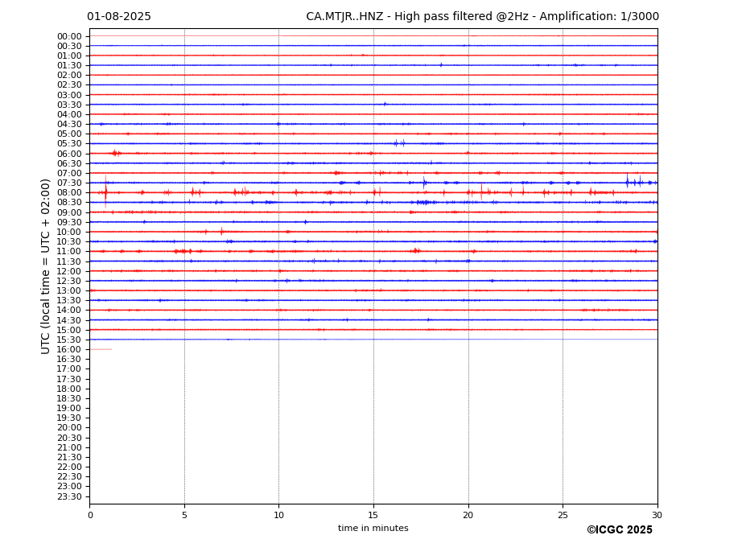Click the x-axis tick label 5
The image size is (746, 560).
pos(184,515)
